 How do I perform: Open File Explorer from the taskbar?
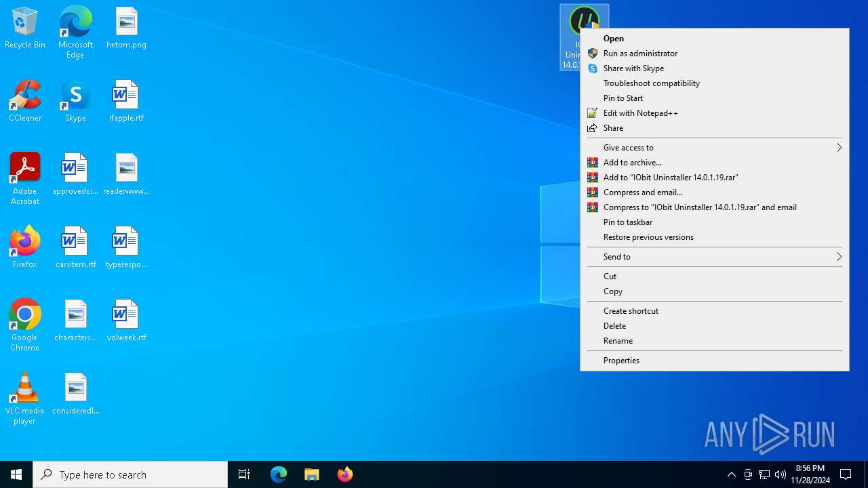pyautogui.click(x=312, y=474)
